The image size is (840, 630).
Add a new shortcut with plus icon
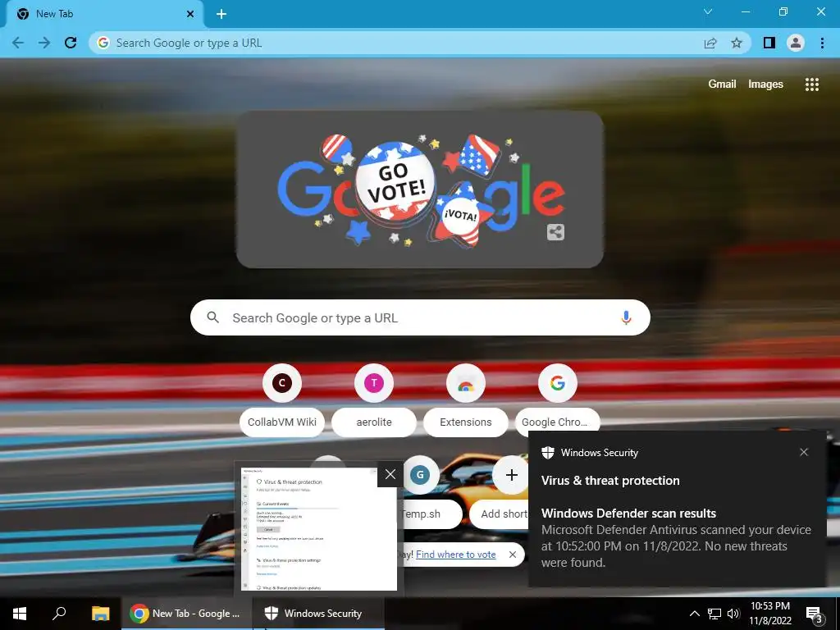(512, 475)
